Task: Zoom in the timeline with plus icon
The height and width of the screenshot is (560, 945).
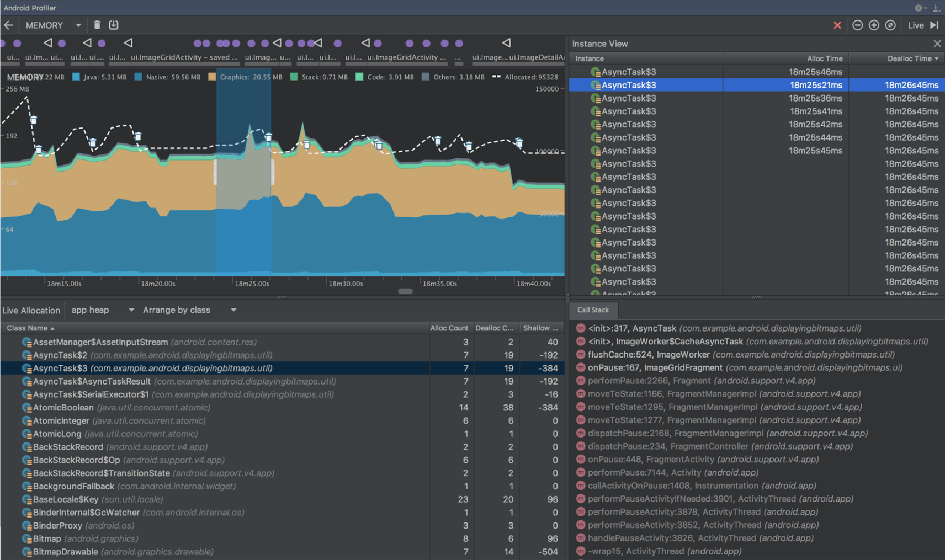Action: [x=874, y=25]
